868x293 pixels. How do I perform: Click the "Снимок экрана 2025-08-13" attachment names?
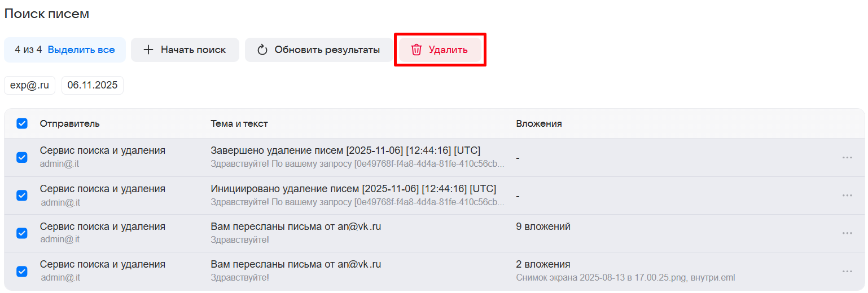coord(625,278)
